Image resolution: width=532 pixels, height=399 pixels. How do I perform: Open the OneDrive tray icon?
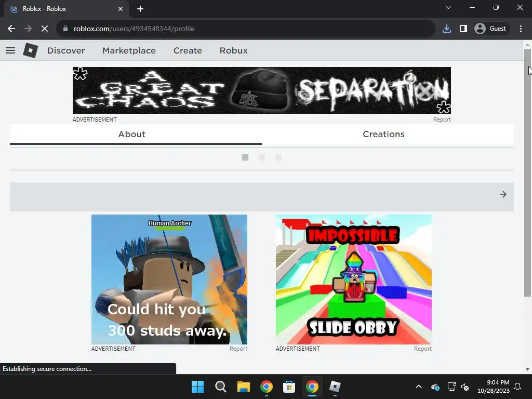point(435,387)
